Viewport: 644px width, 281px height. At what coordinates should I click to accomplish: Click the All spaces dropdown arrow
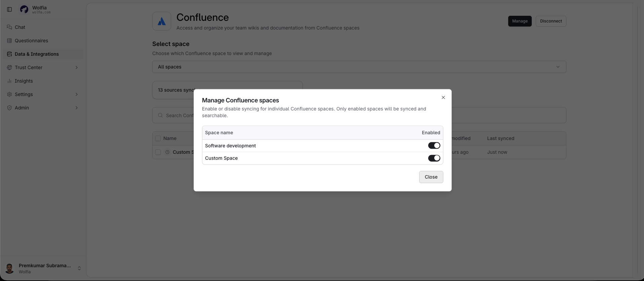tap(558, 67)
